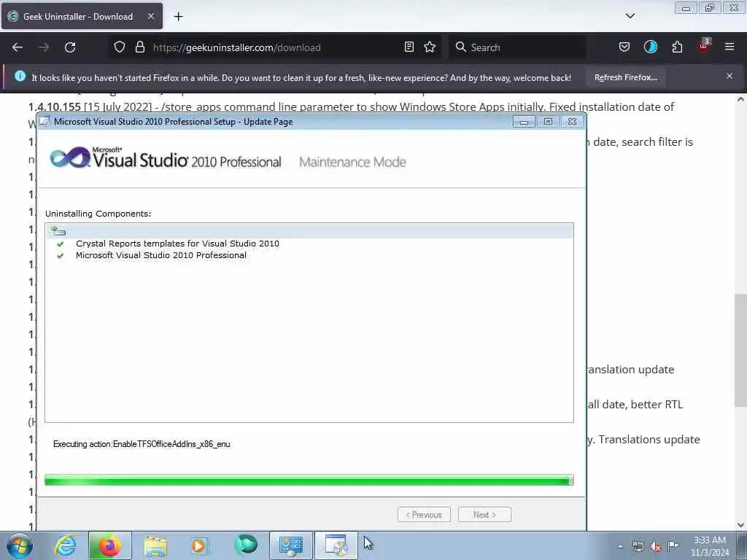The width and height of the screenshot is (747, 560).
Task: Switch to Firefox in the taskbar
Action: pyautogui.click(x=109, y=545)
